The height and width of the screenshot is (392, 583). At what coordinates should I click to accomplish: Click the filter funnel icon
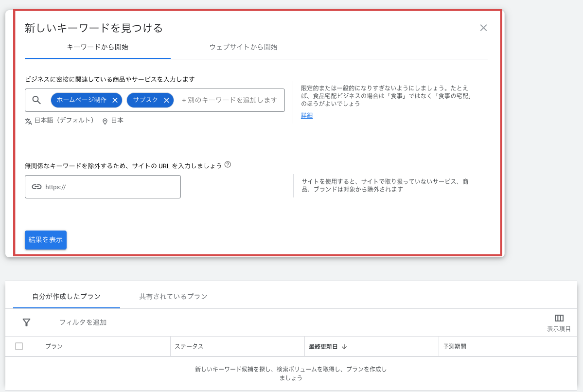click(27, 322)
